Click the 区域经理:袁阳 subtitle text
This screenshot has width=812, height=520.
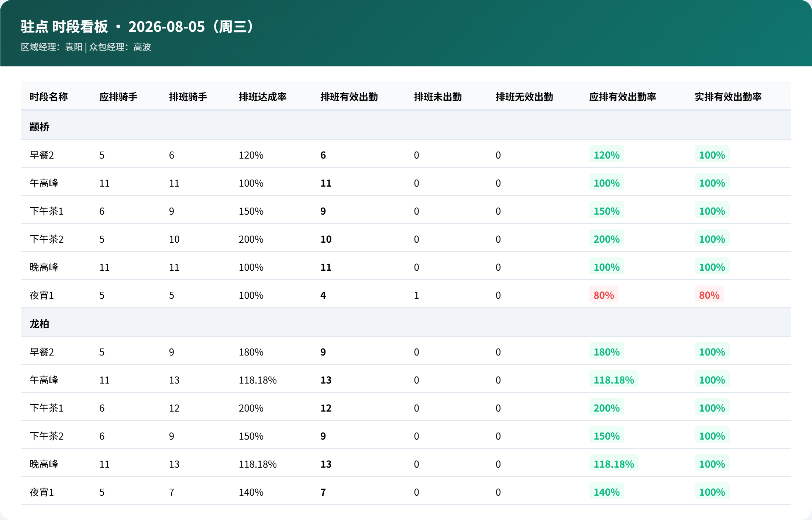pos(52,47)
